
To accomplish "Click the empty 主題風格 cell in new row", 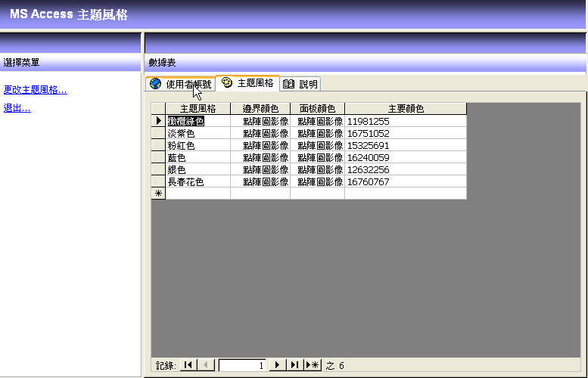I will (x=198, y=194).
